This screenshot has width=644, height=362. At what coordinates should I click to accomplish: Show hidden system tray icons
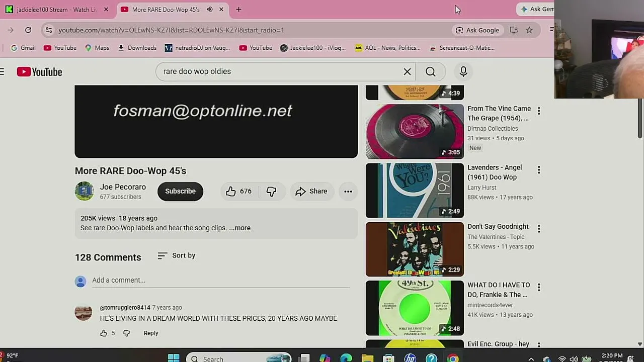pyautogui.click(x=531, y=358)
